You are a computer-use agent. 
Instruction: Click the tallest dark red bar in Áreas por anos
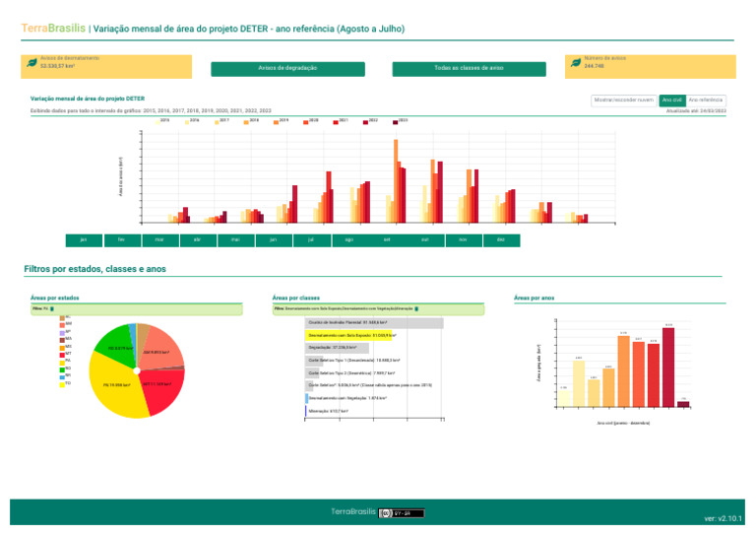coord(668,368)
